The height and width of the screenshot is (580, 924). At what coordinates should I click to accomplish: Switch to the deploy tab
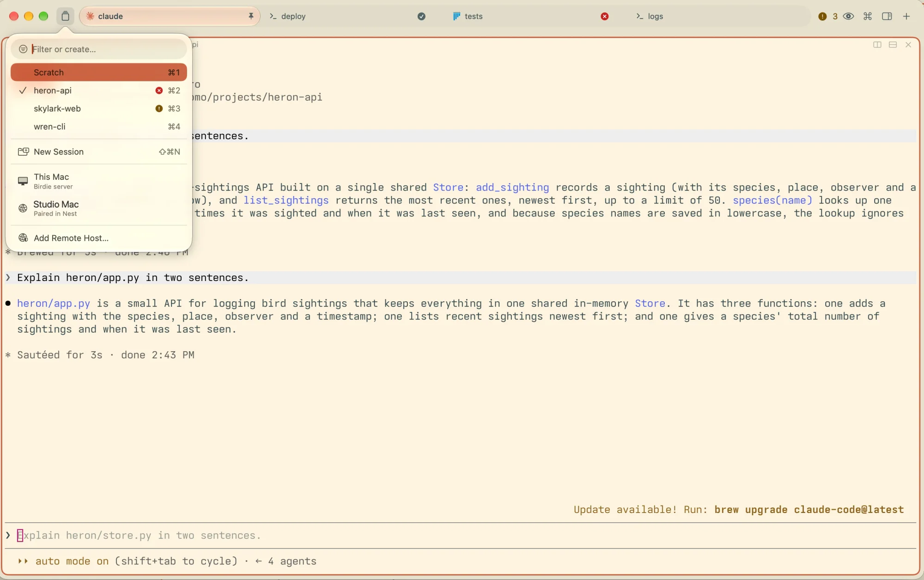pos(348,16)
